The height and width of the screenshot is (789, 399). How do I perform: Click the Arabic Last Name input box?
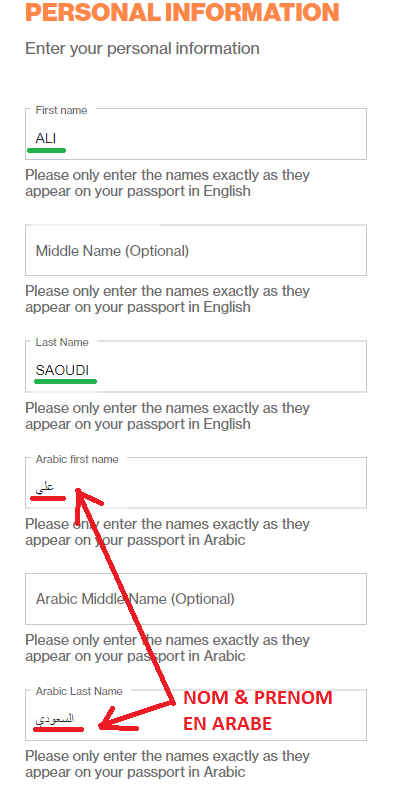coord(196,715)
